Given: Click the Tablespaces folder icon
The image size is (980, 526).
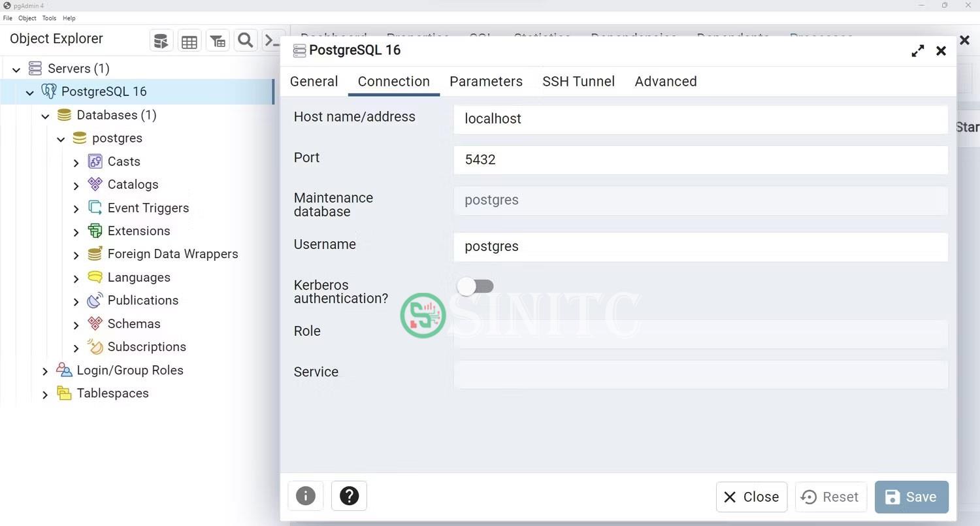Looking at the screenshot, I should click(x=64, y=393).
